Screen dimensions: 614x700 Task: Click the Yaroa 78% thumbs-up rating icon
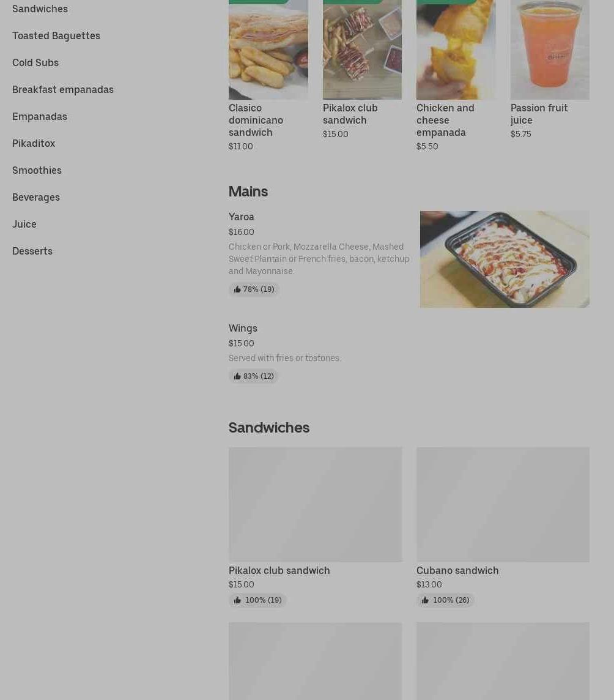coord(237,289)
